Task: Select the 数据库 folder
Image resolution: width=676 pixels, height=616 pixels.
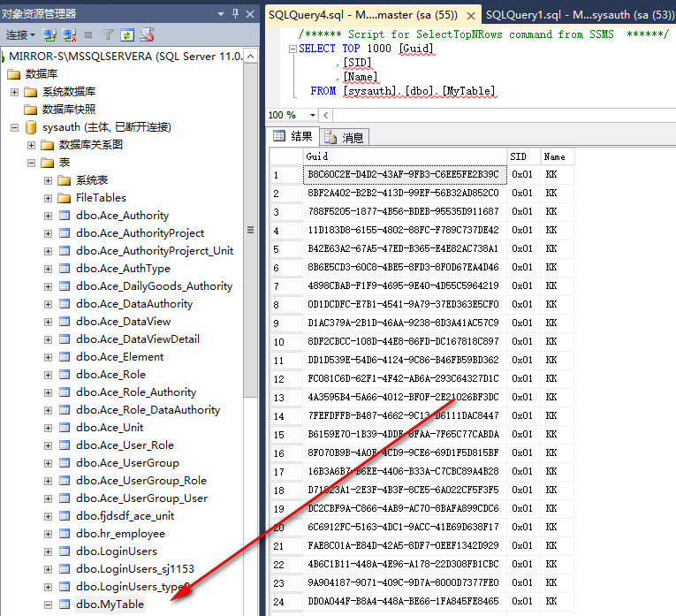Action: coord(42,74)
